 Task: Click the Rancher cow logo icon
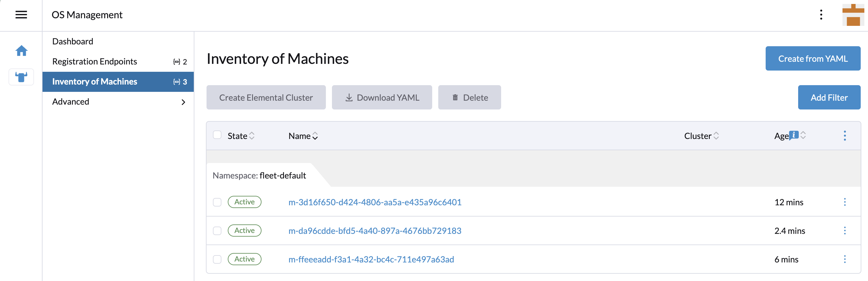(x=21, y=77)
